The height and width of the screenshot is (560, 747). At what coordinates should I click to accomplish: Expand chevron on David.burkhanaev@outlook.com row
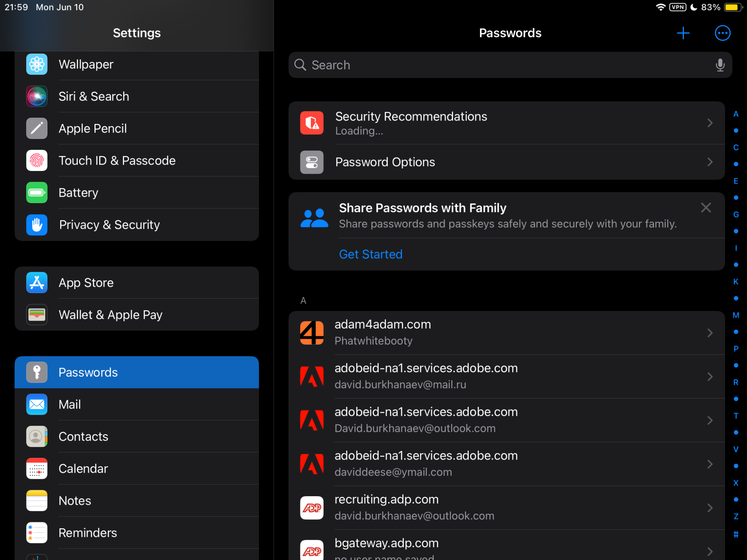tap(710, 420)
